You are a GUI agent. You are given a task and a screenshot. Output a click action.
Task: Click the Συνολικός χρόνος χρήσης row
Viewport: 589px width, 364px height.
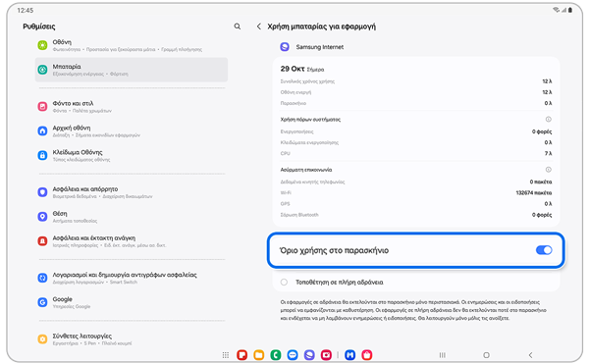(416, 81)
